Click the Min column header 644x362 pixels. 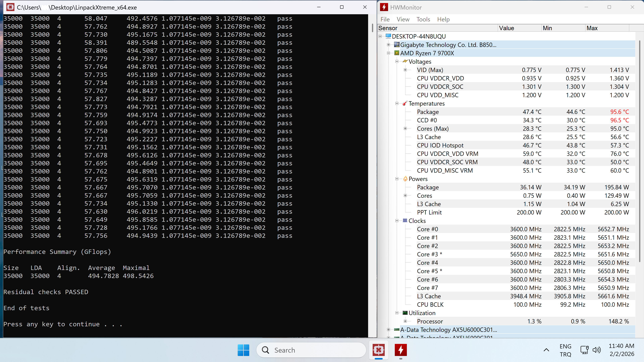[563, 28]
